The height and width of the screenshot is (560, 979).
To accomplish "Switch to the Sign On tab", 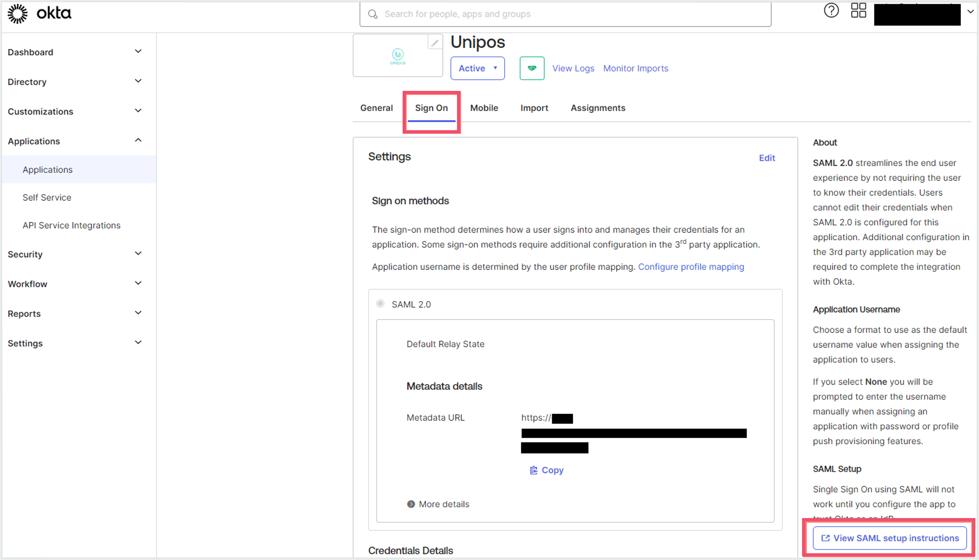I will [x=432, y=108].
